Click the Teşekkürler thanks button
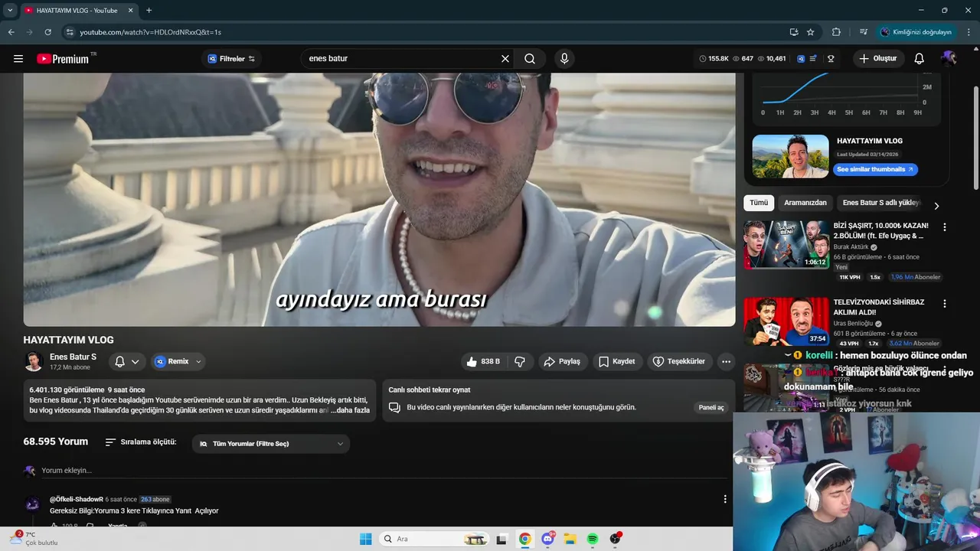 click(678, 361)
